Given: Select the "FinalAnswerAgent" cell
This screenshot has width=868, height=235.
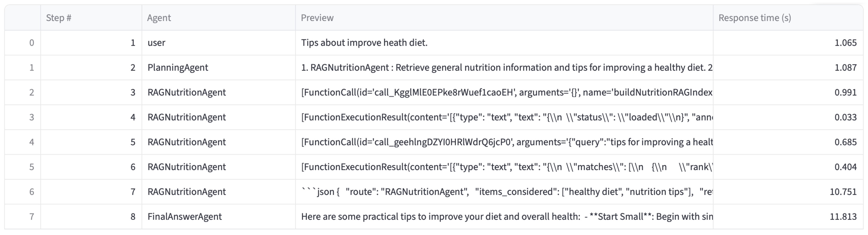Looking at the screenshot, I should (184, 216).
